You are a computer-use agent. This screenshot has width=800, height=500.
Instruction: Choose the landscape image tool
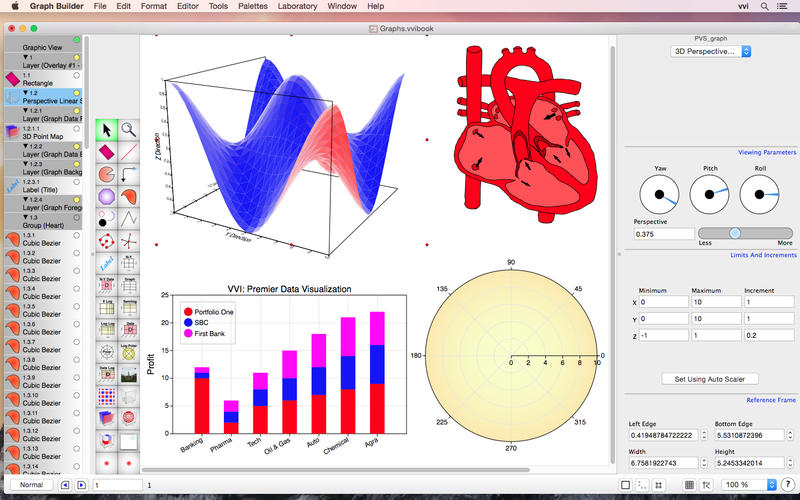(x=129, y=374)
